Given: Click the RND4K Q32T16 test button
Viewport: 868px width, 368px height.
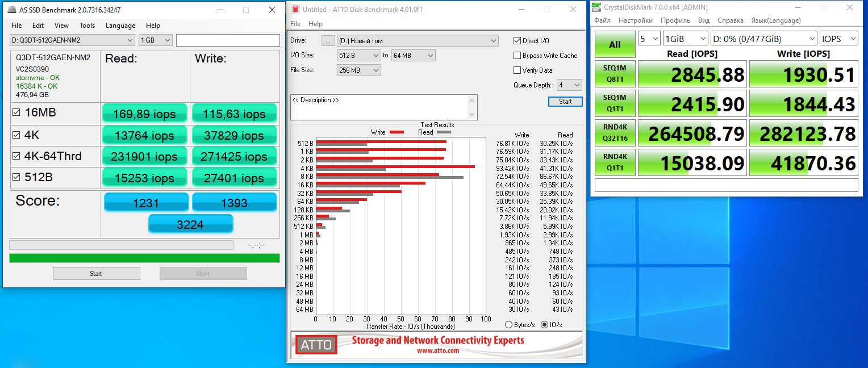Looking at the screenshot, I should pos(615,133).
